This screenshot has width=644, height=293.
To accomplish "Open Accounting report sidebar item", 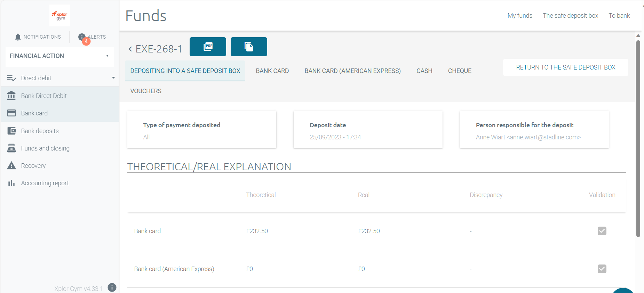I will click(60, 183).
